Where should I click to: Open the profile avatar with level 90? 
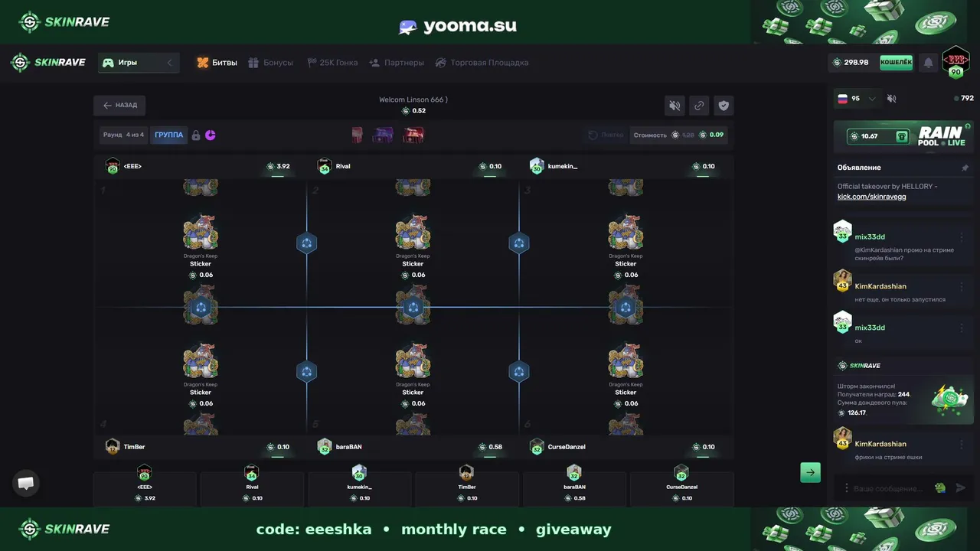[955, 62]
